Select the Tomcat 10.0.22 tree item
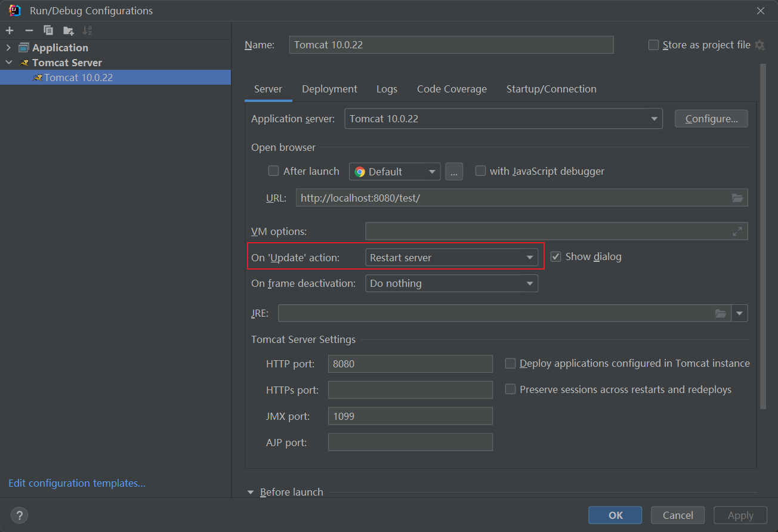This screenshot has width=778, height=532. coord(115,78)
